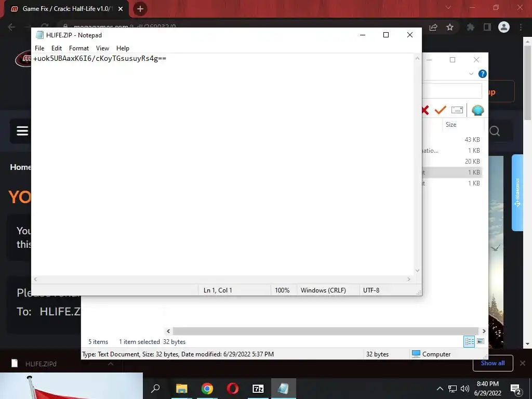Open 7-Zip from taskbar
Image resolution: width=532 pixels, height=399 pixels.
pos(258,389)
